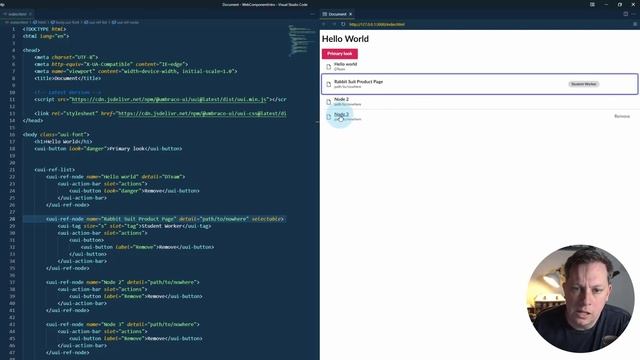Select the index.html editor tab
Screen dimensions: 640x360
(17, 14)
